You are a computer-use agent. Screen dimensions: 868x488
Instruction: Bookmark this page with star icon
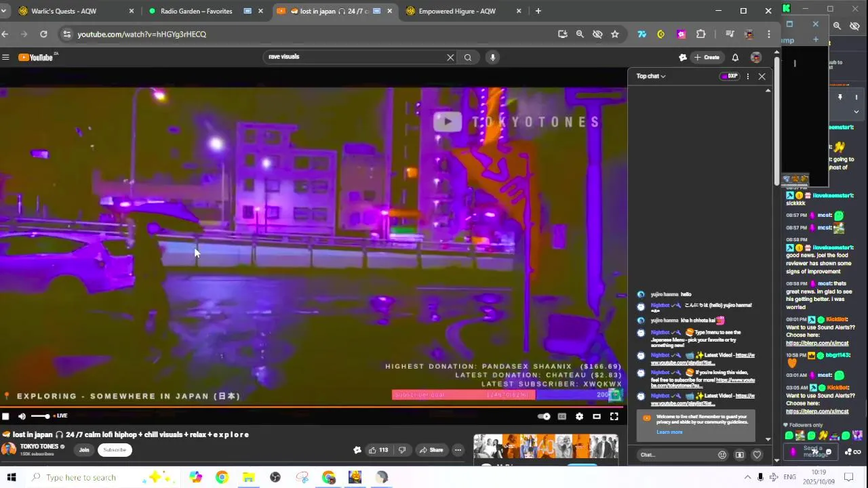(x=615, y=34)
